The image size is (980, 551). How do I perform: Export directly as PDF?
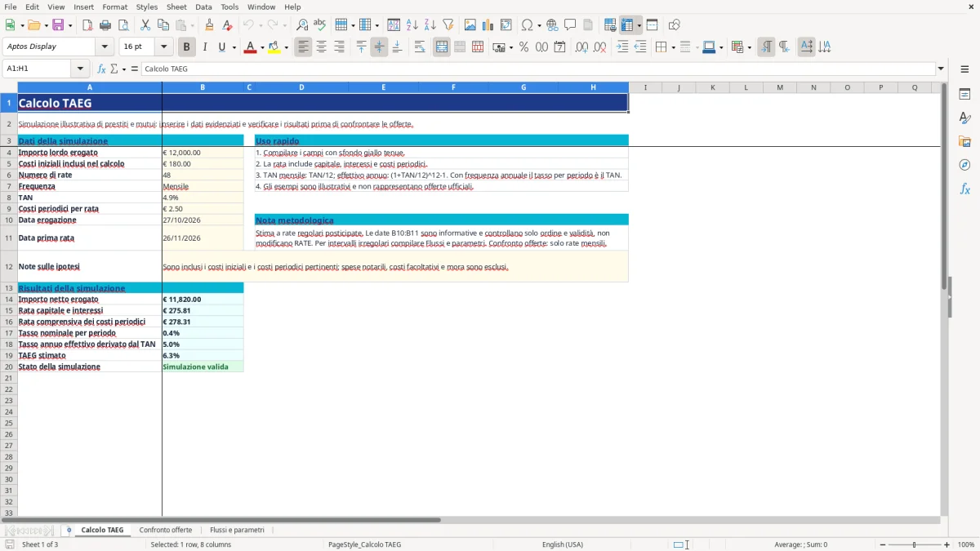pyautogui.click(x=87, y=25)
